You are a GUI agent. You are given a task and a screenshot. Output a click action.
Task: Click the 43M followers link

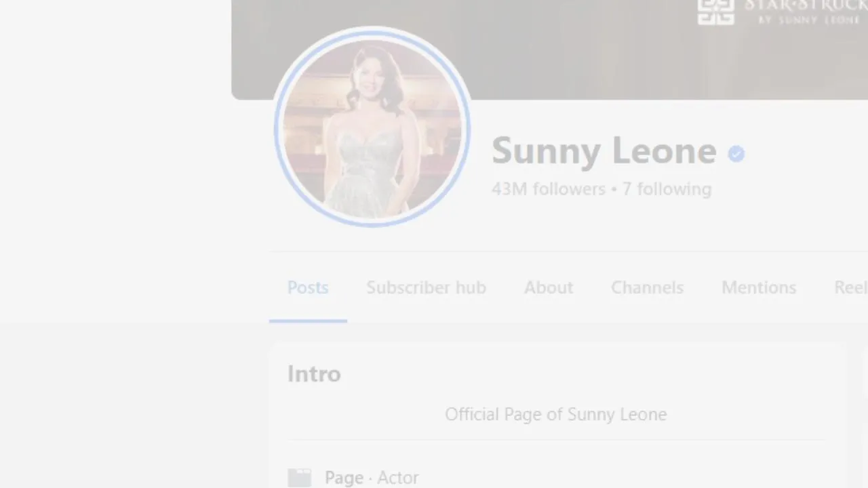point(549,189)
